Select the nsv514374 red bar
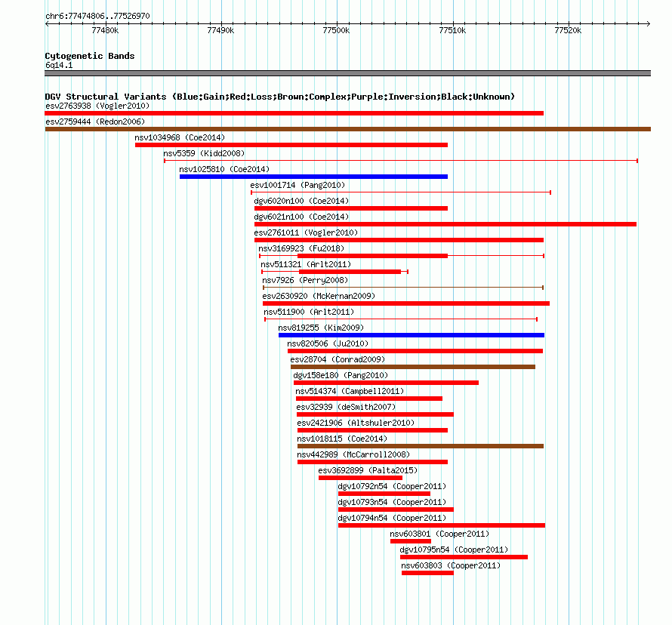The width and height of the screenshot is (672, 625). point(369,399)
